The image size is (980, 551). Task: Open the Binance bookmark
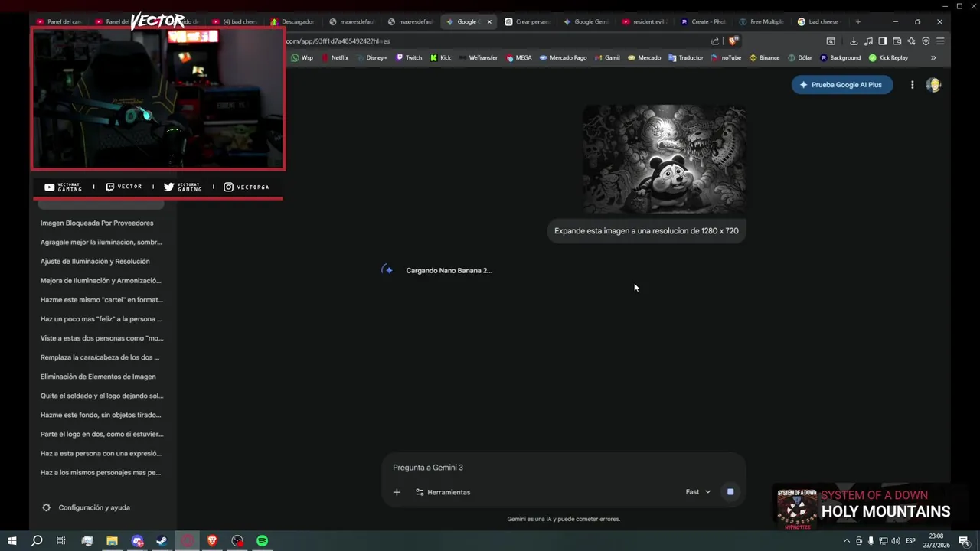tap(764, 57)
